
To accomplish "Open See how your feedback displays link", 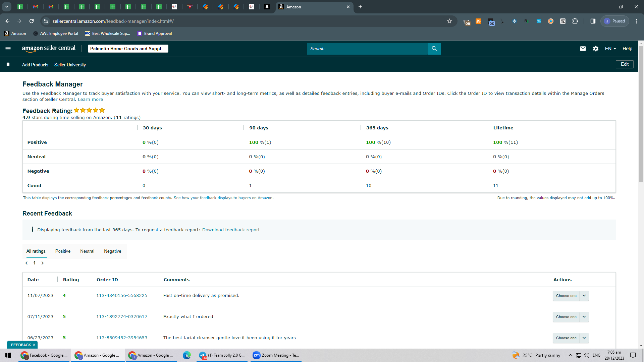I will [223, 198].
